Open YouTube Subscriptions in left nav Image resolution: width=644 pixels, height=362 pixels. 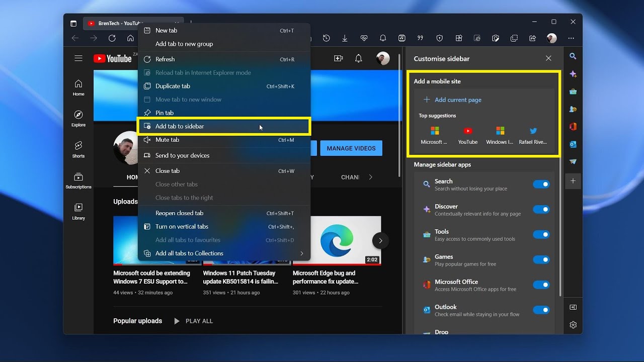(78, 181)
